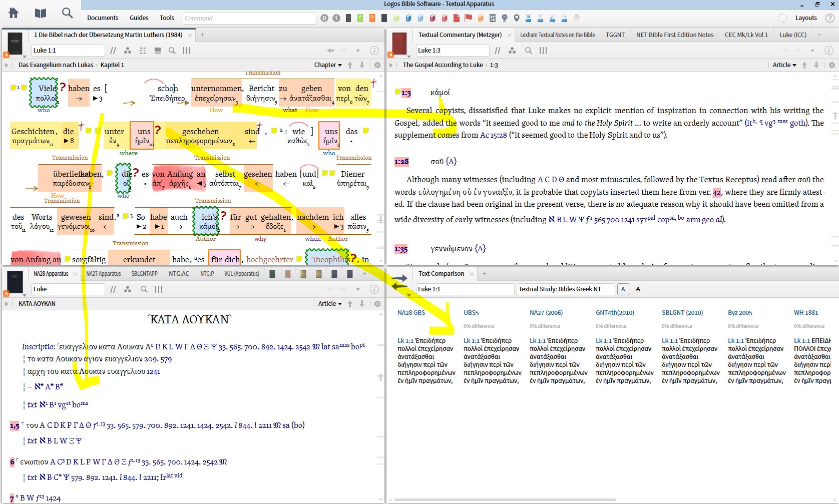This screenshot has height=504, width=839.
Task: Open the Chapter navigation dropdown
Action: (328, 65)
